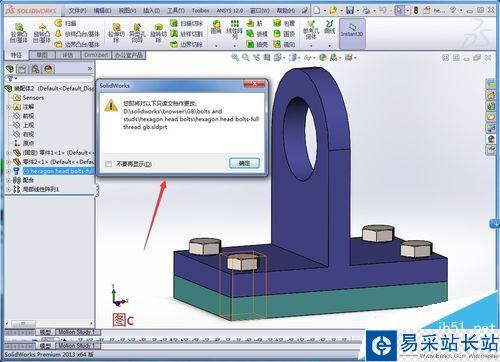The width and height of the screenshot is (500, 362).
Task: Open the Toolbox menu
Action: pyautogui.click(x=200, y=10)
